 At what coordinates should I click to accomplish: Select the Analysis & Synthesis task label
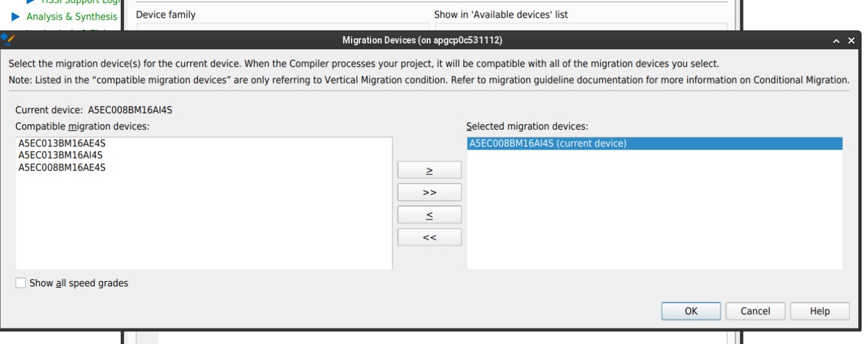pos(71,17)
